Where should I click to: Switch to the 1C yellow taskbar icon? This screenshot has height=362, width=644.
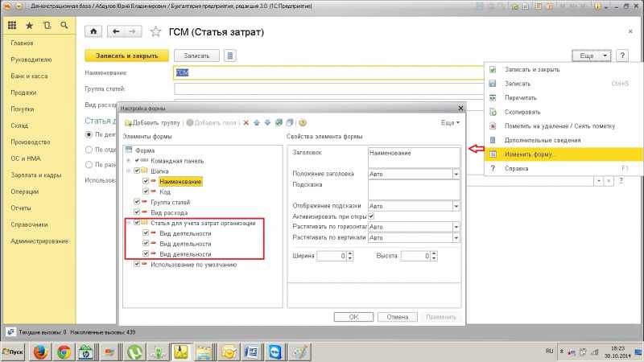[181, 352]
